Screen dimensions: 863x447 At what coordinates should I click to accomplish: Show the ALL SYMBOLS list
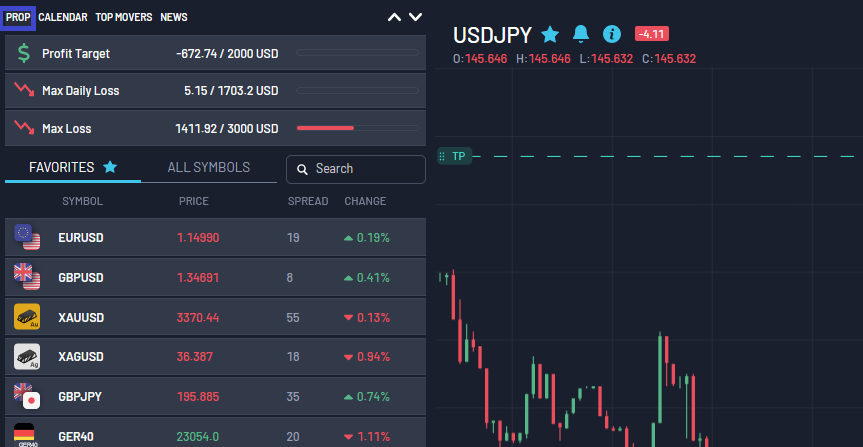pyautogui.click(x=209, y=168)
